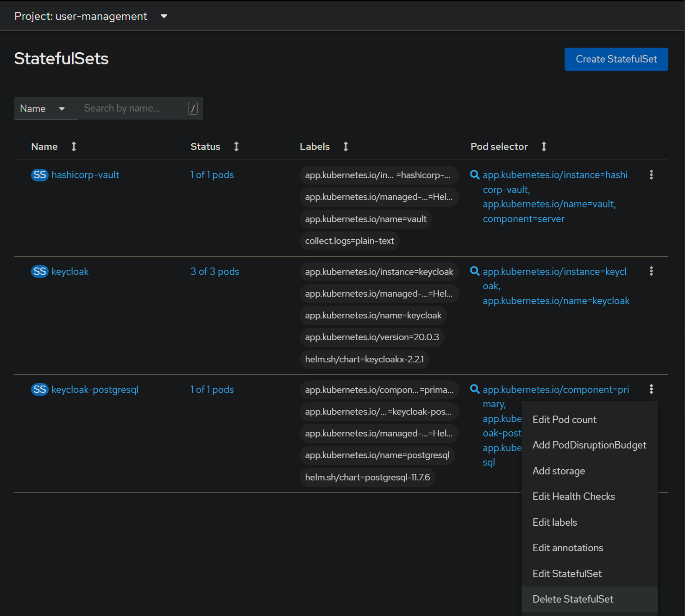Viewport: 685px width, 616px height.
Task: Open pod selector app.kubernetes.io/instance=hashicorp-vault link
Action: tap(555, 182)
